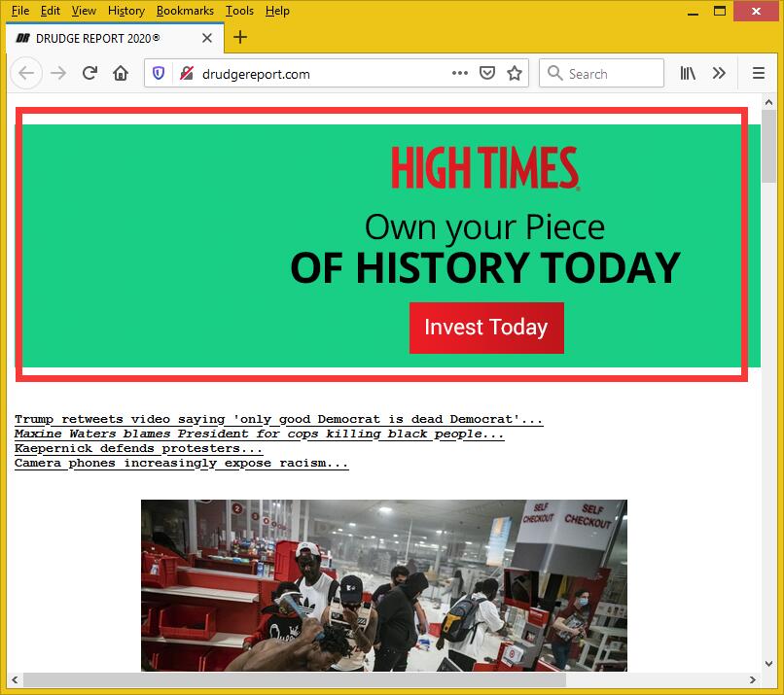Click the vertical scrollbar down arrow
This screenshot has width=784, height=695.
tap(768, 664)
